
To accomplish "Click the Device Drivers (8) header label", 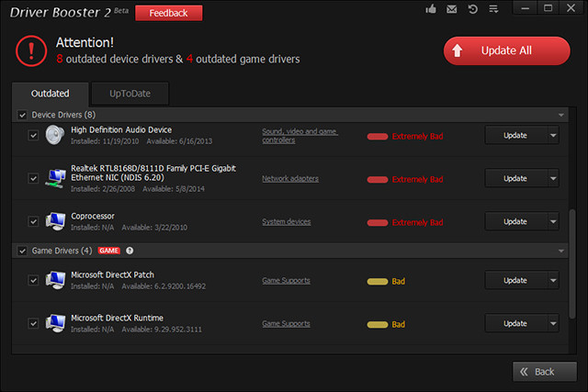I will (63, 115).
